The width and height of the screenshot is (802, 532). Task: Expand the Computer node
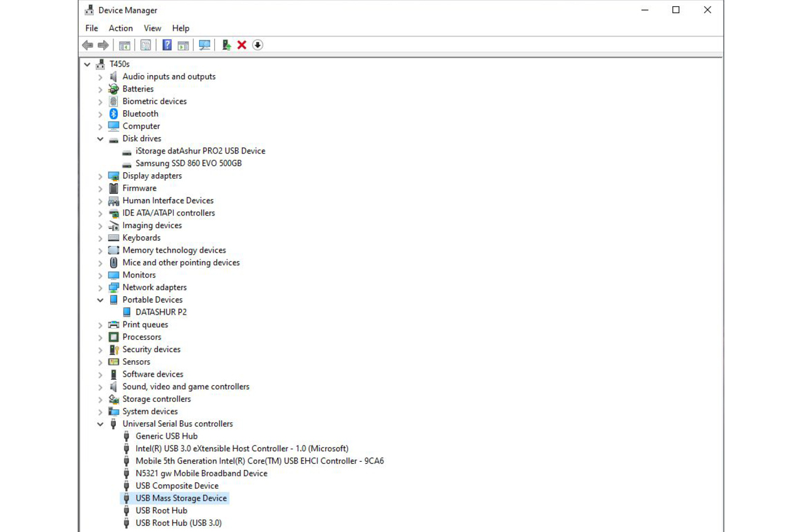point(100,127)
